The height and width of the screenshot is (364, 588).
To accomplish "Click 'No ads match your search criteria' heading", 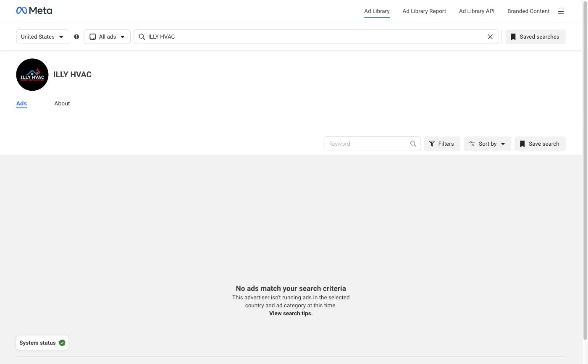I will pyautogui.click(x=291, y=288).
